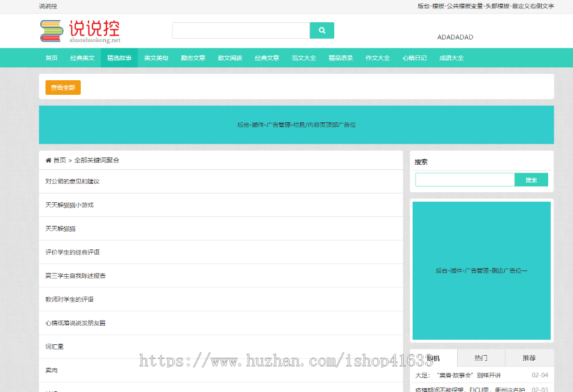Click the top banner ad 栏目/内容页顶部广告位
The width and height of the screenshot is (573, 392).
click(x=296, y=125)
